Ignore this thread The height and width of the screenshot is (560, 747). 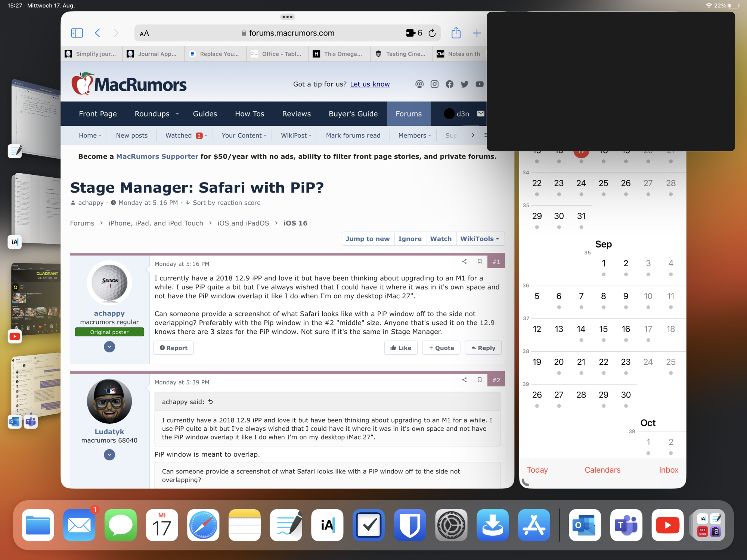410,239
